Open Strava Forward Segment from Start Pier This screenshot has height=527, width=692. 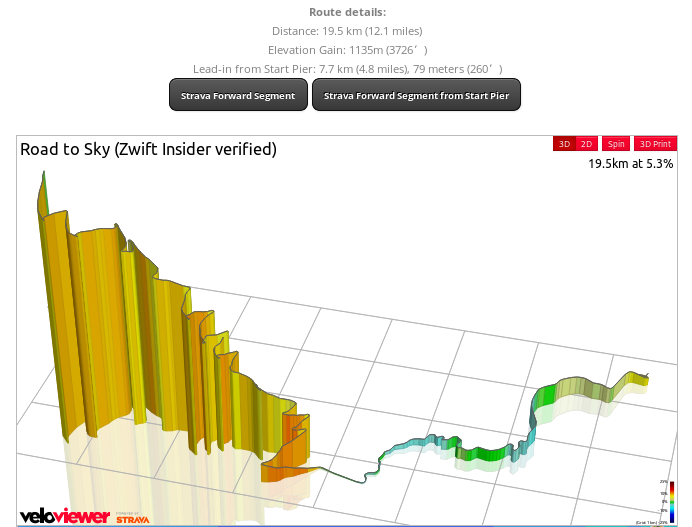(416, 95)
